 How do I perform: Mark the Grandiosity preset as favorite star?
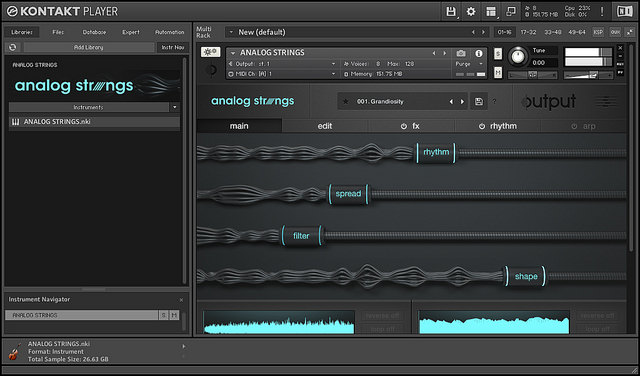tap(346, 102)
